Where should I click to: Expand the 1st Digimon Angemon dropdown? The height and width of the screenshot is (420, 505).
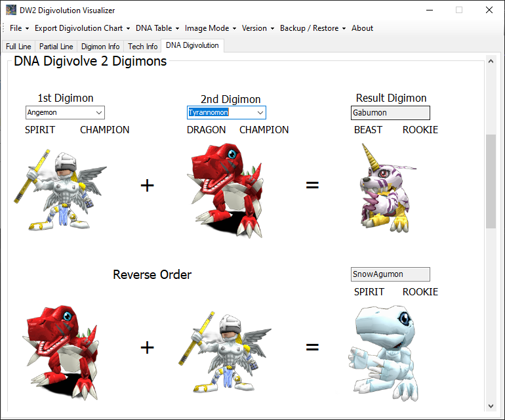point(98,112)
